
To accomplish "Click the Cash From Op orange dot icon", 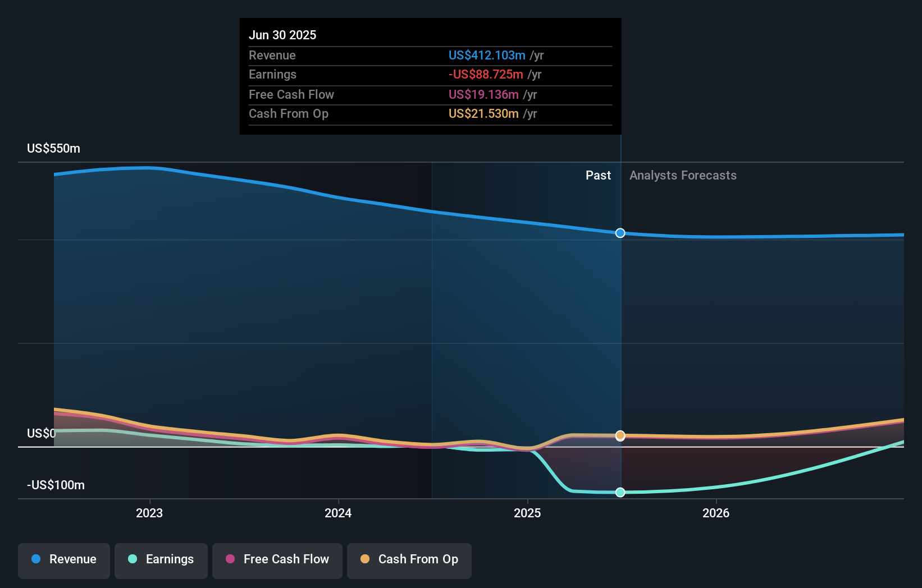I will point(365,559).
